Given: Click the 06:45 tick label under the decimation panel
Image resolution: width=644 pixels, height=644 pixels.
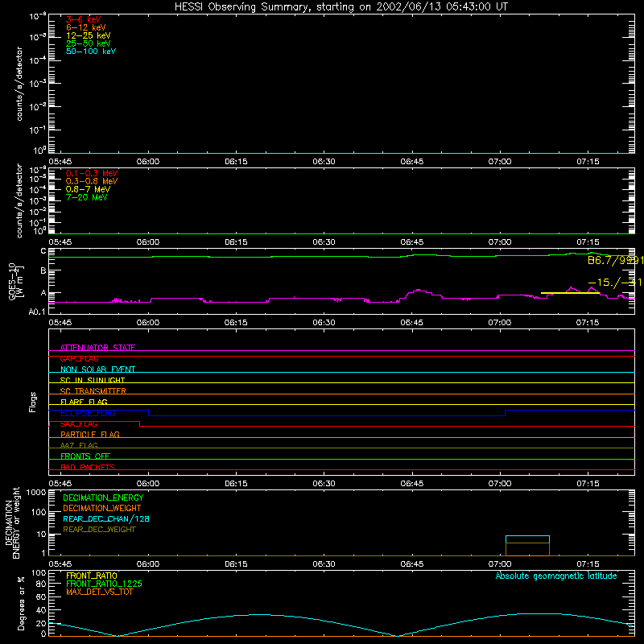Looking at the screenshot, I should pyautogui.click(x=411, y=564).
